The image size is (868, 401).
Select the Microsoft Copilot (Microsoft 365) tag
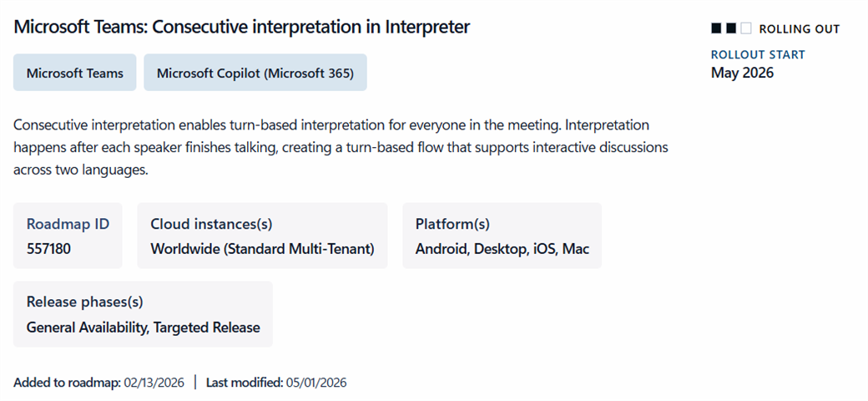[255, 73]
